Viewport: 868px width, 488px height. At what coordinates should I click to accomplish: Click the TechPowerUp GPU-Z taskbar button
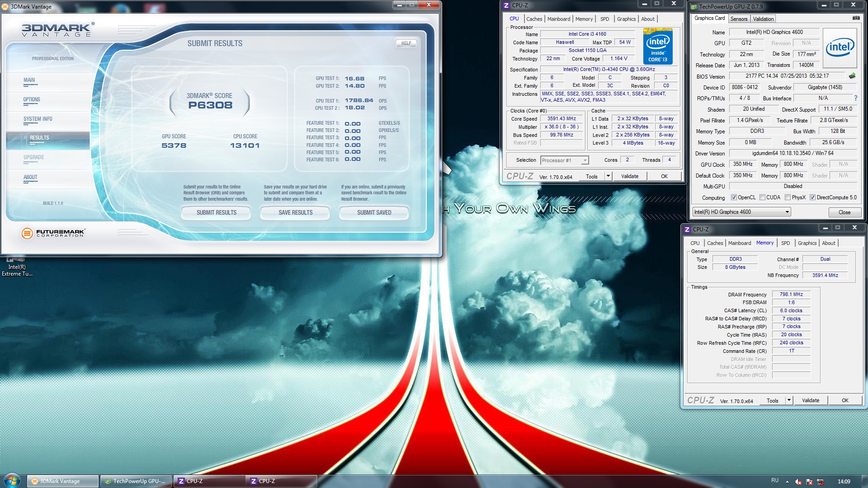point(136,481)
